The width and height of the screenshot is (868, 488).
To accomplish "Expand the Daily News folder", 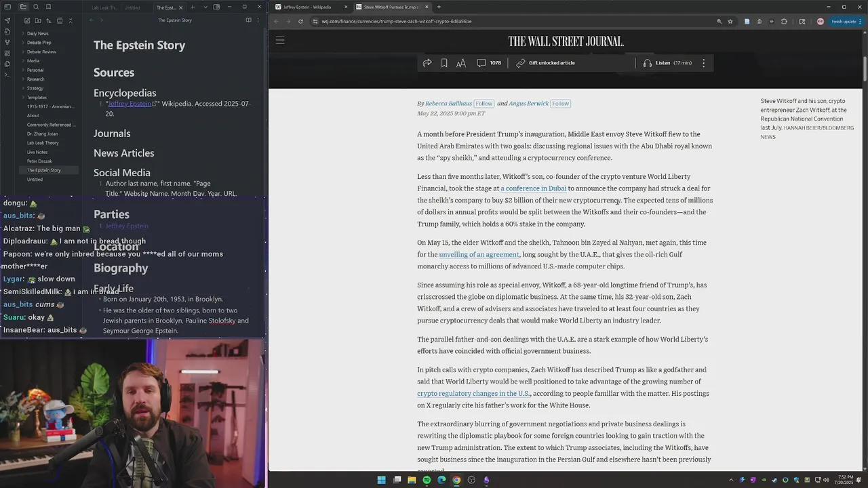I will (x=37, y=33).
